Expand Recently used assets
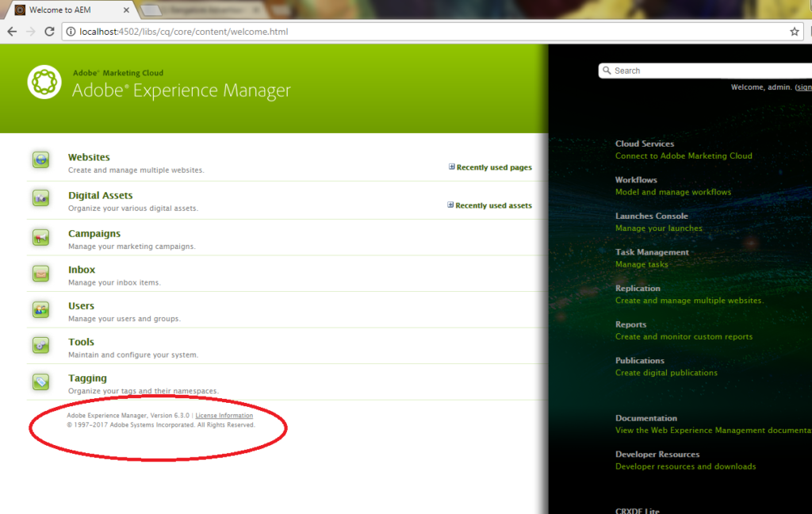The height and width of the screenshot is (514, 812). [490, 205]
